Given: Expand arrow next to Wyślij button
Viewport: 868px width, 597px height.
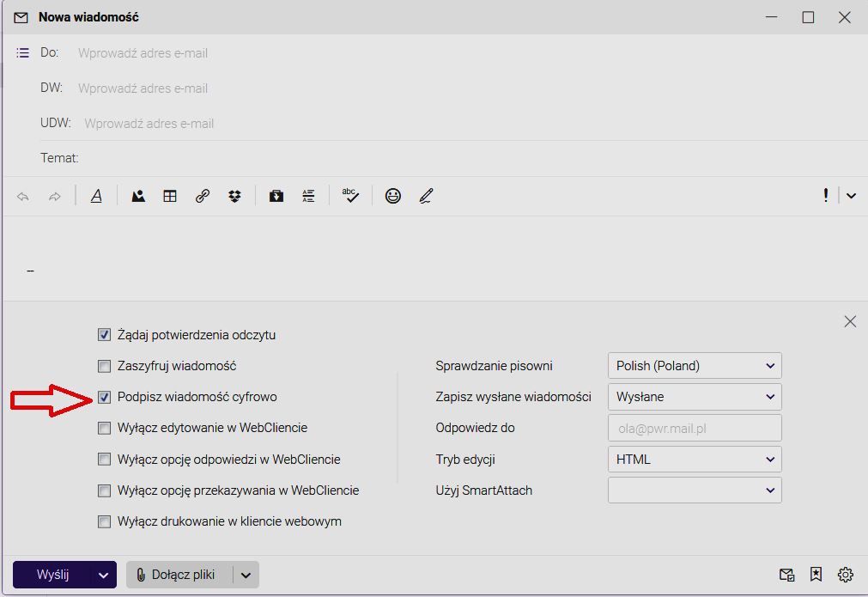Looking at the screenshot, I should 104,576.
